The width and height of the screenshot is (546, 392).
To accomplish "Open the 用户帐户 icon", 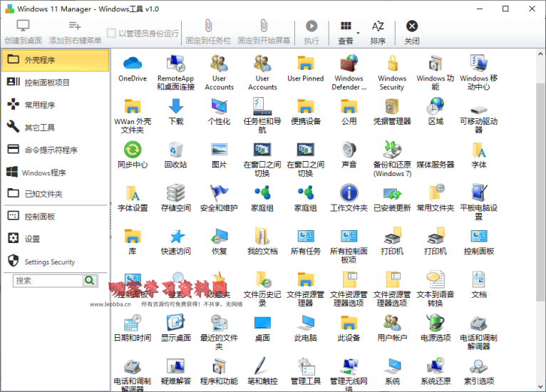I will [x=392, y=323].
